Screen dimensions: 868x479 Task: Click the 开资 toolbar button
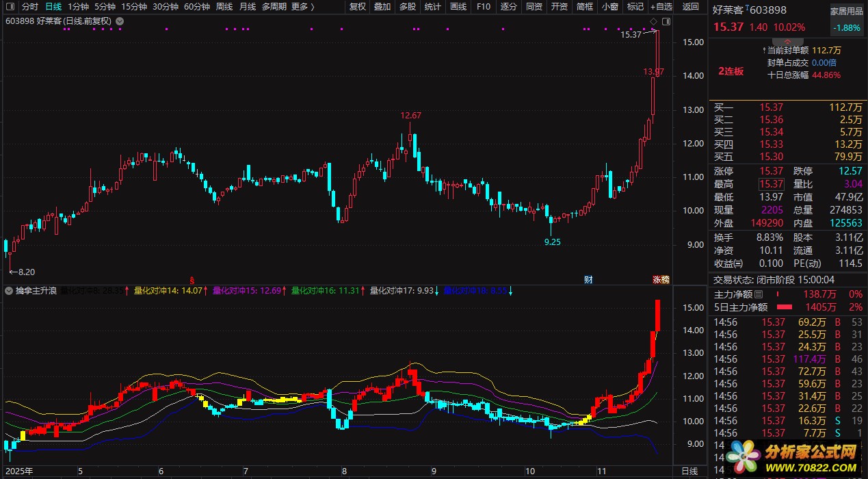tap(560, 6)
